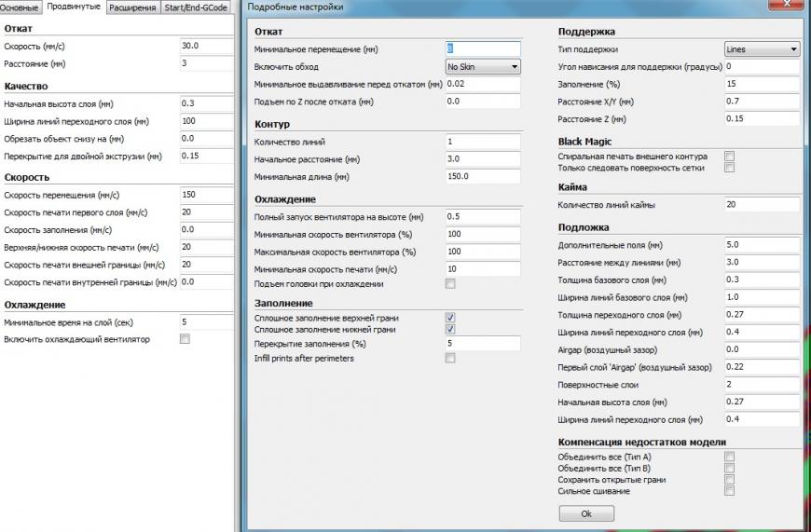This screenshot has width=811, height=532.
Task: Check Объединить все (Тип A)
Action: pos(729,457)
